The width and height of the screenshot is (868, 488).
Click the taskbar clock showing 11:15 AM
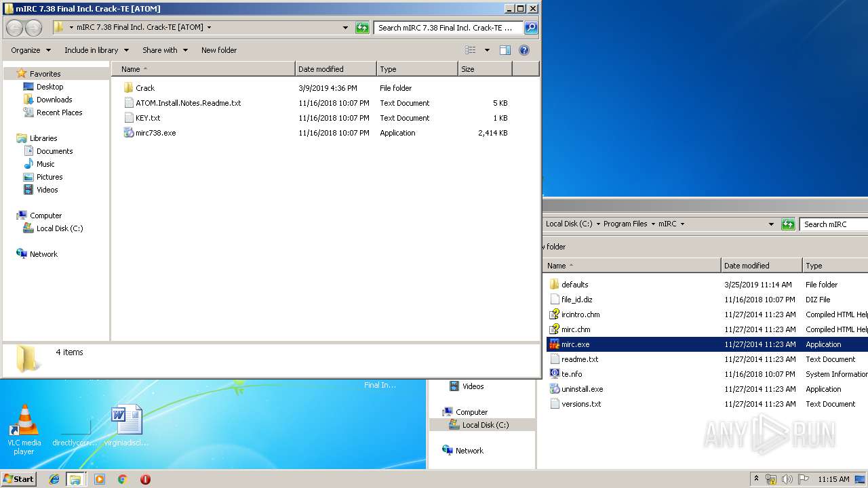833,479
